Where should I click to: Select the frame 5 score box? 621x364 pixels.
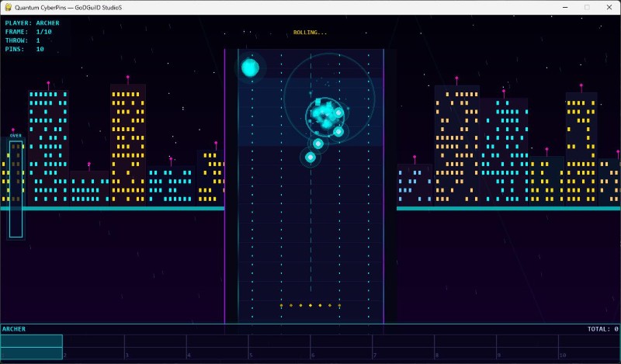279,347
